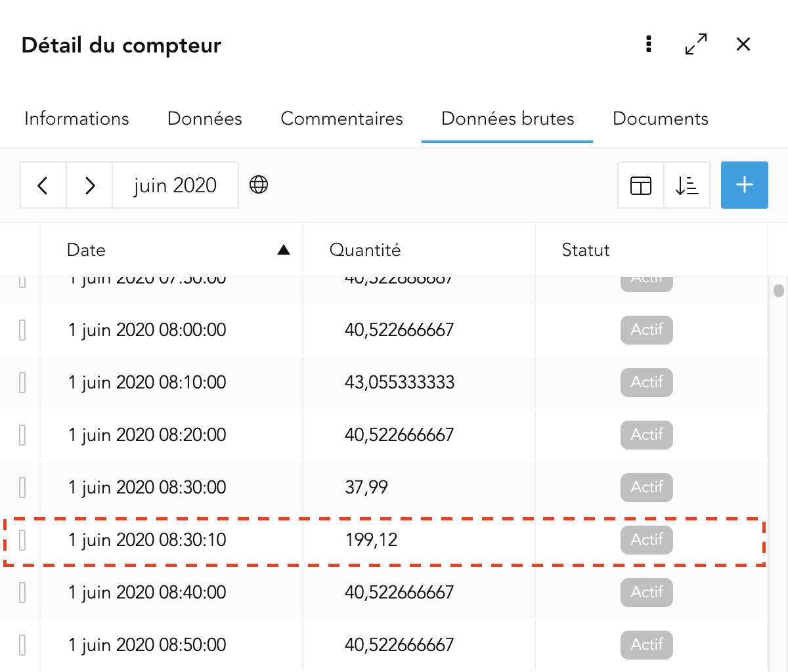Open the column layout settings
Screen dimensions: 788x672
(x=641, y=185)
